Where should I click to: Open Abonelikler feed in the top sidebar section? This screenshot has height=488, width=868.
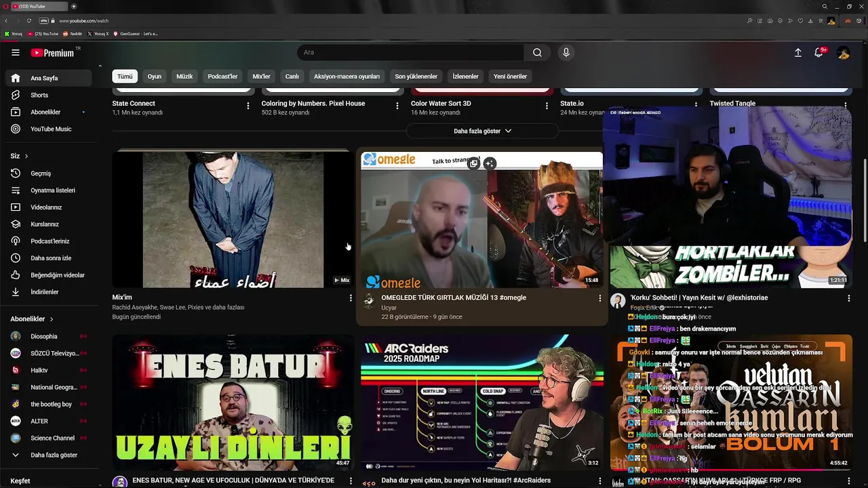click(48, 112)
